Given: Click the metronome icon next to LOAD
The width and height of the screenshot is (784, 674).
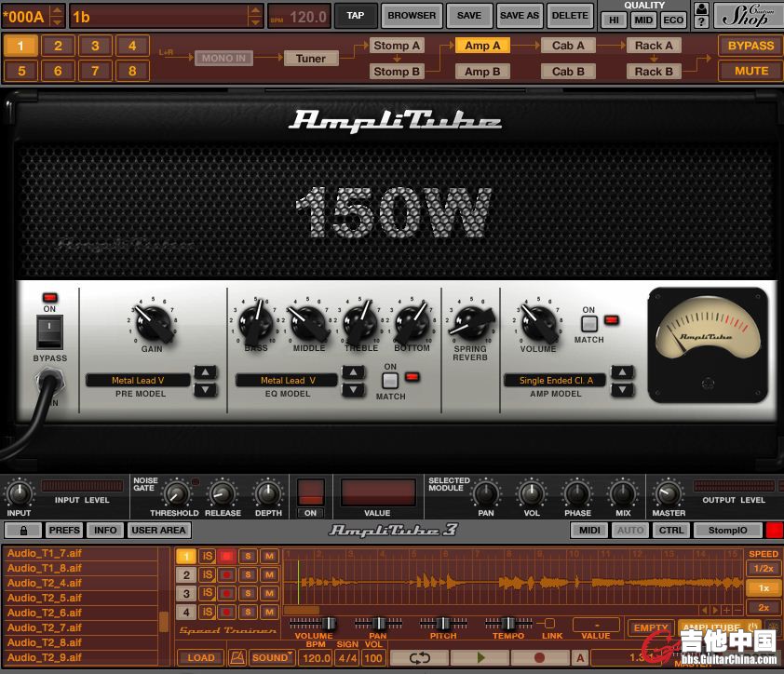Looking at the screenshot, I should [x=237, y=657].
